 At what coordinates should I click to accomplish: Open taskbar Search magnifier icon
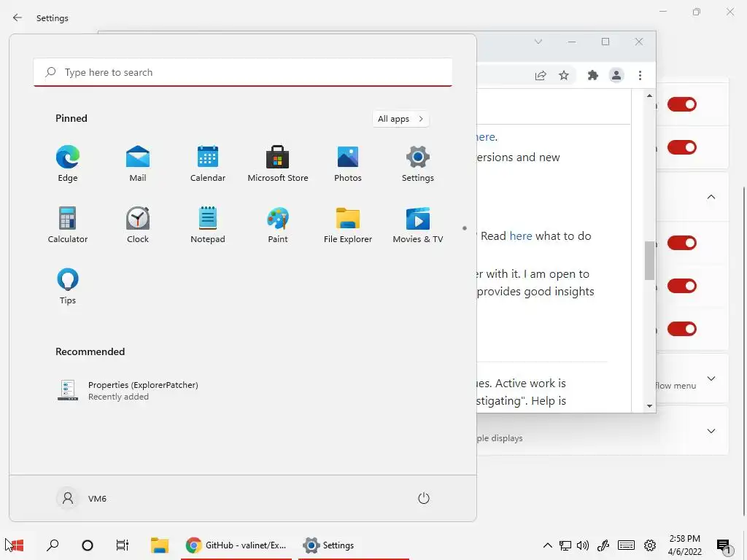click(x=53, y=545)
